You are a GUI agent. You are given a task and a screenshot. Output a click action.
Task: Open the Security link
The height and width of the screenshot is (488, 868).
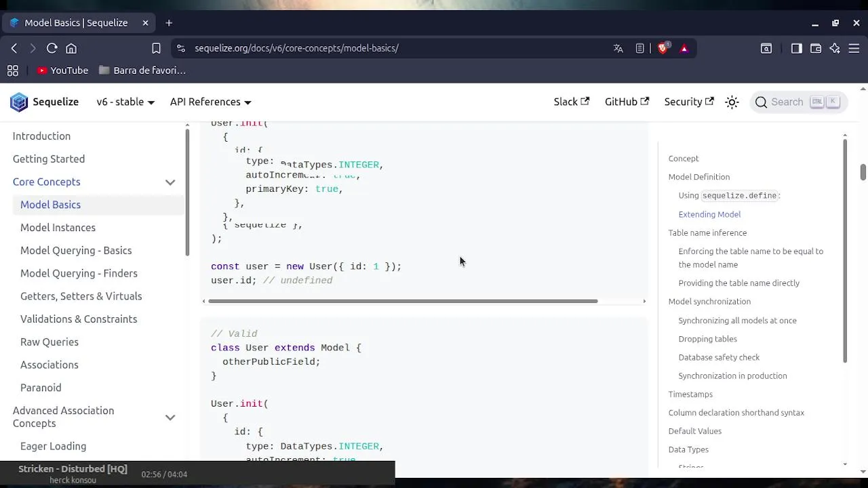coord(689,102)
